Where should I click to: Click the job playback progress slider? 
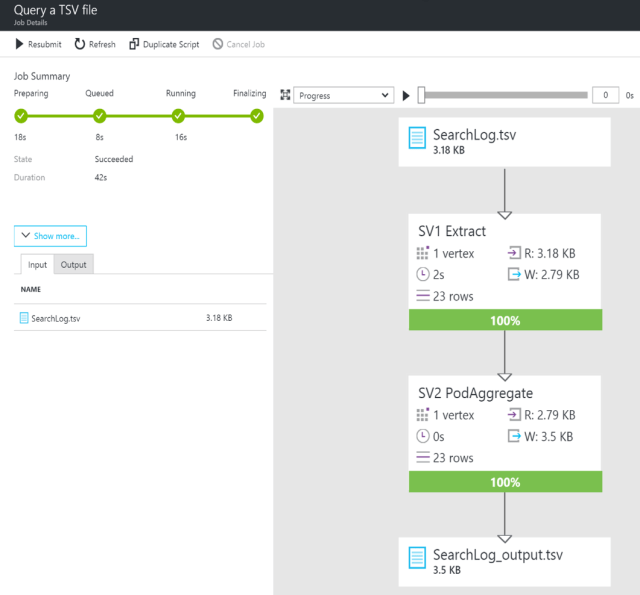point(503,95)
